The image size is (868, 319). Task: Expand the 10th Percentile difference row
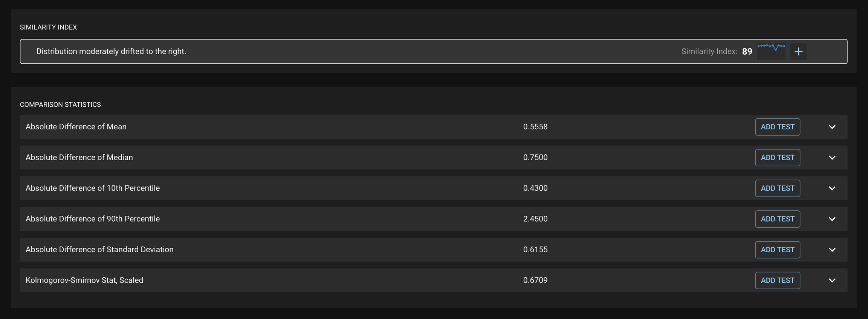tap(832, 188)
